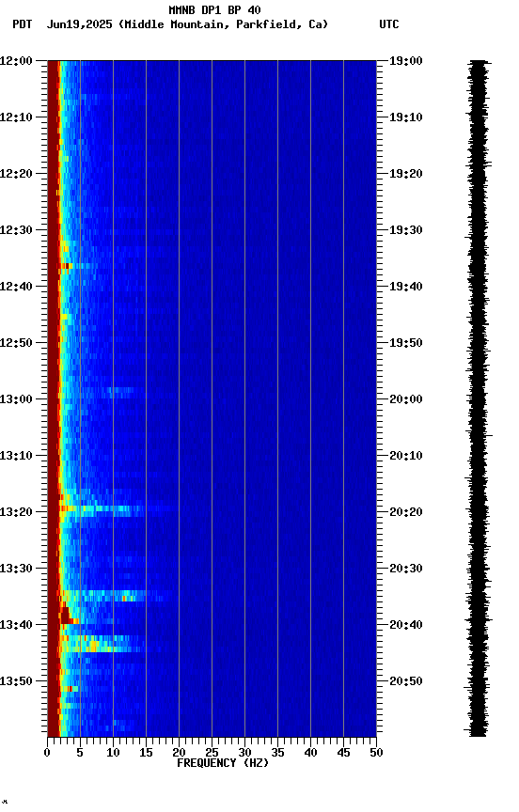Click the 10 Hz frequency tick label

click(113, 753)
